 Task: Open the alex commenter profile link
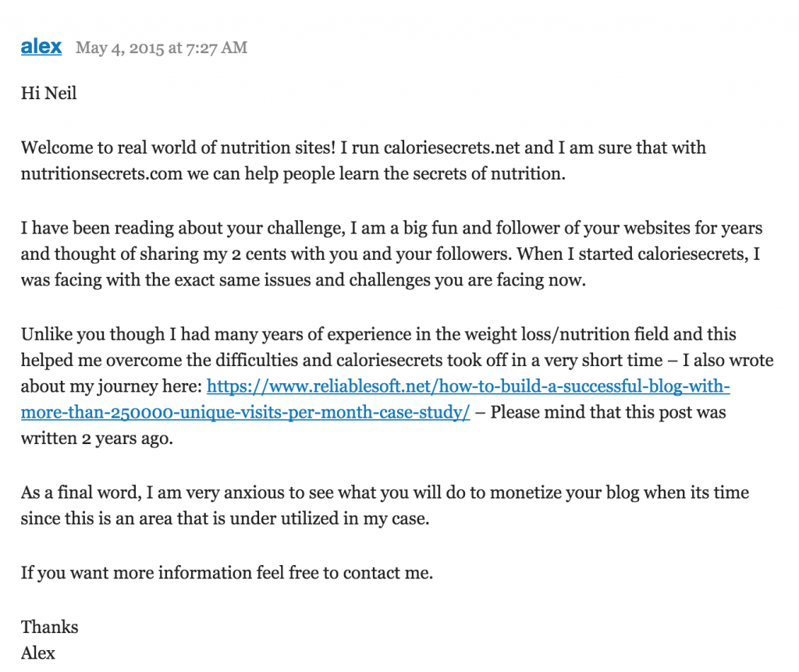[41, 47]
